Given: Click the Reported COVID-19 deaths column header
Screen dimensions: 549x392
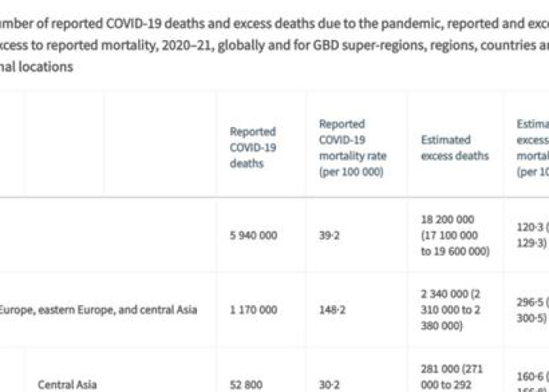Looking at the screenshot, I should tap(253, 147).
